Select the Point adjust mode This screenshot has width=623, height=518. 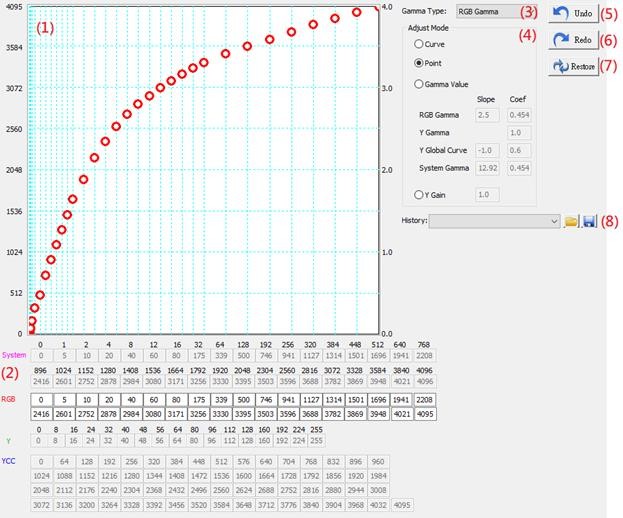419,62
